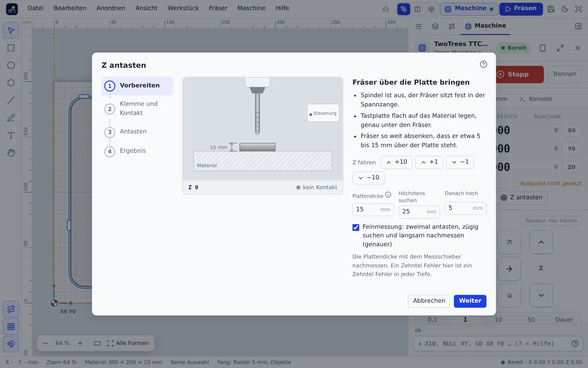This screenshot has width=588, height=368.
Task: Open the Werkstück menu
Action: pos(183,8)
